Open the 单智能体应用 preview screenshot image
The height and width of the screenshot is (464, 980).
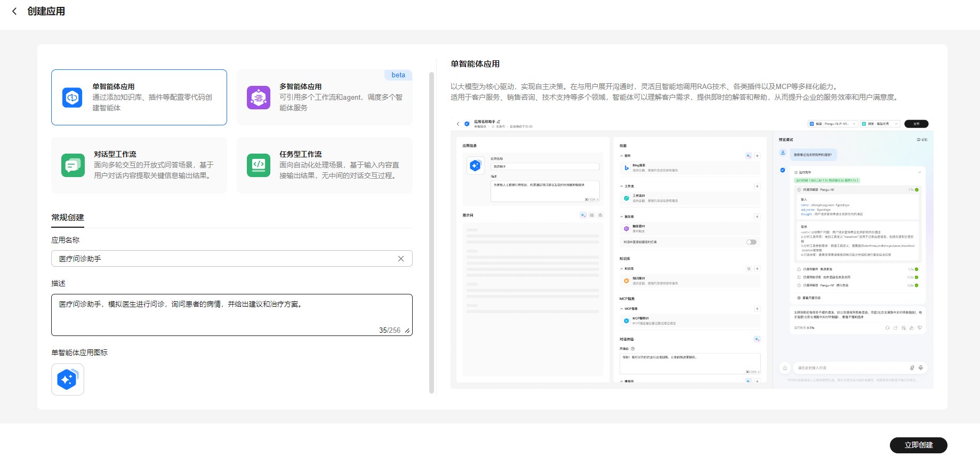coord(692,253)
